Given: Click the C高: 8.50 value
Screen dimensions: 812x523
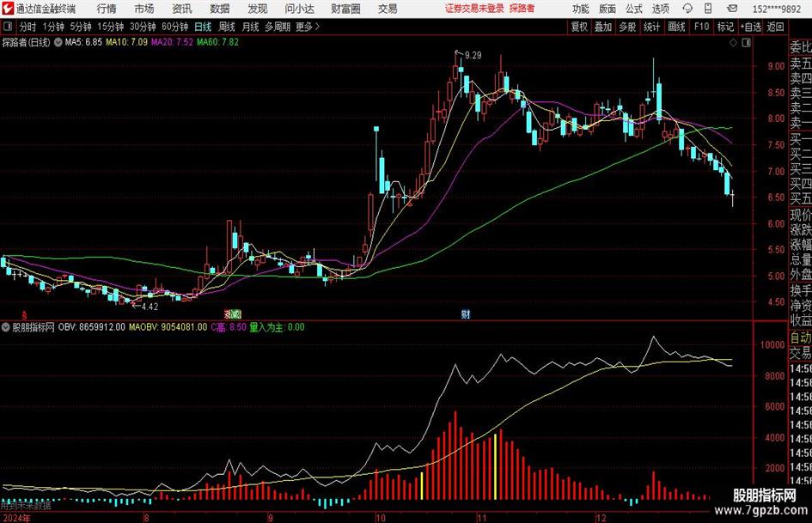Looking at the screenshot, I should (x=229, y=327).
